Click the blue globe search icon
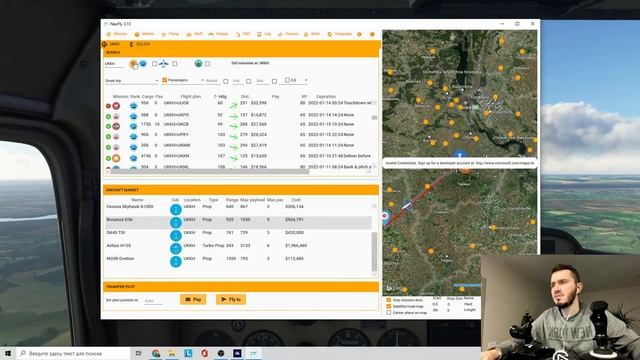 coord(143,64)
